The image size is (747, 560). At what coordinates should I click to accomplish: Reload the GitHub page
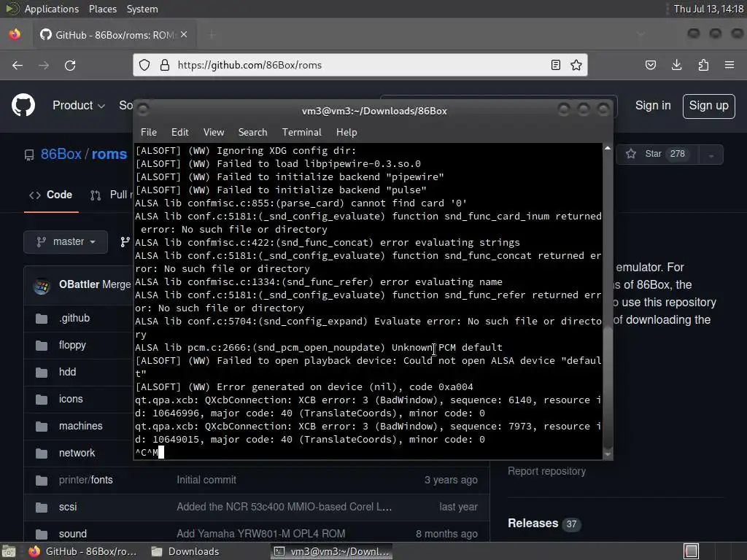point(70,65)
